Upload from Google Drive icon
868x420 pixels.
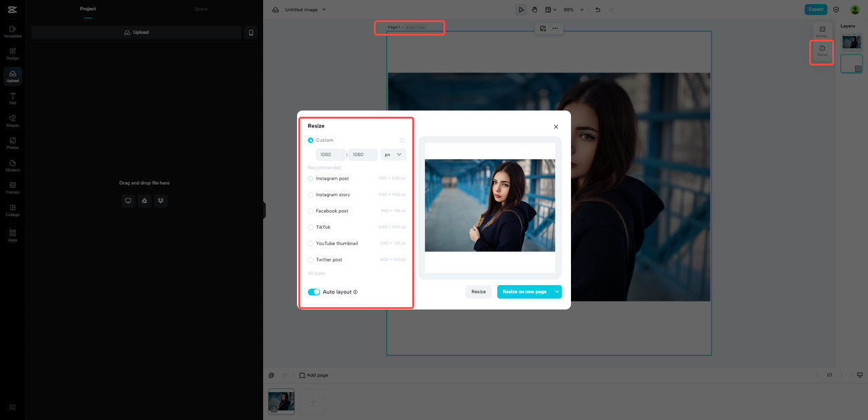click(x=144, y=201)
